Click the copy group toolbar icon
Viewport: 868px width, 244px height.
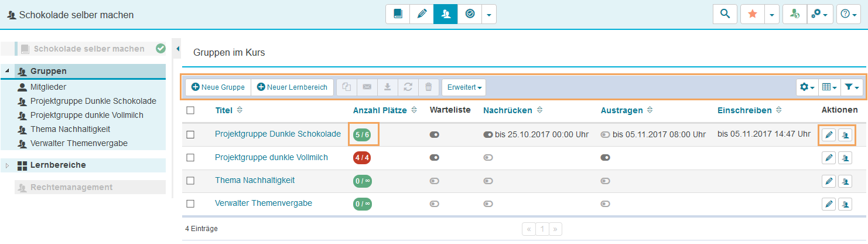tap(347, 87)
